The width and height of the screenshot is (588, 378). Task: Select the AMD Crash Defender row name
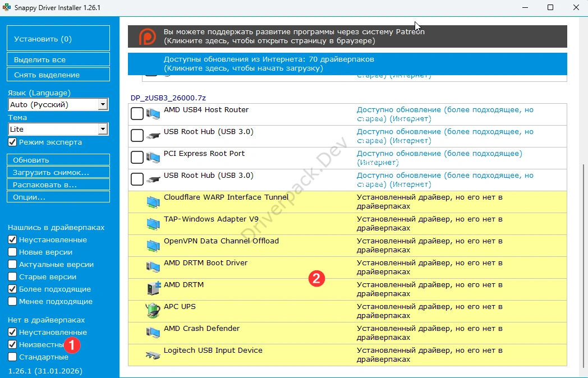point(201,328)
